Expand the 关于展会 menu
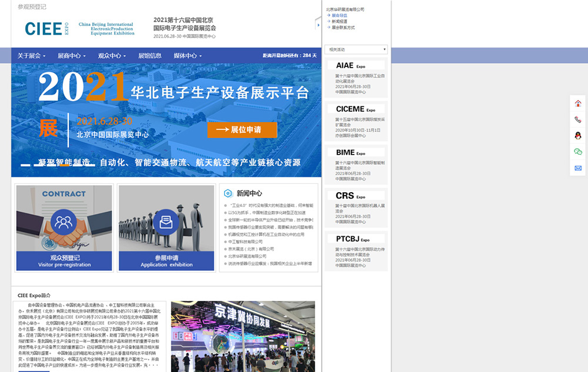Screen dimensions: 588x372 click(x=32, y=56)
